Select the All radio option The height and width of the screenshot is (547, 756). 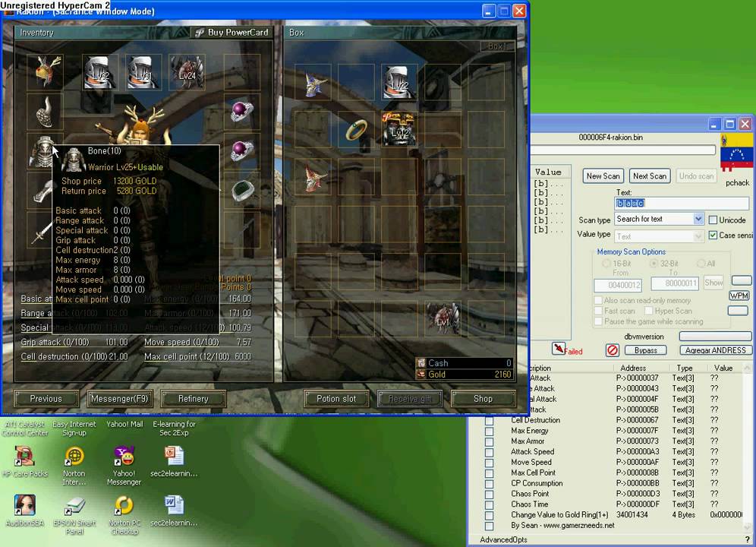[701, 264]
